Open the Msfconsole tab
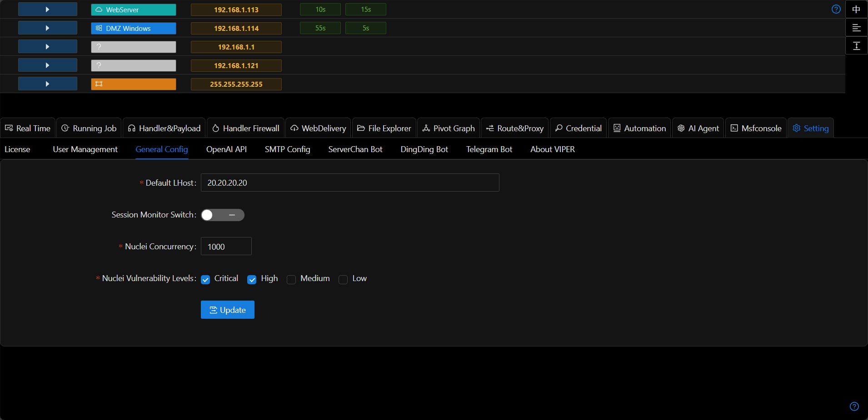The image size is (868, 420). (756, 128)
